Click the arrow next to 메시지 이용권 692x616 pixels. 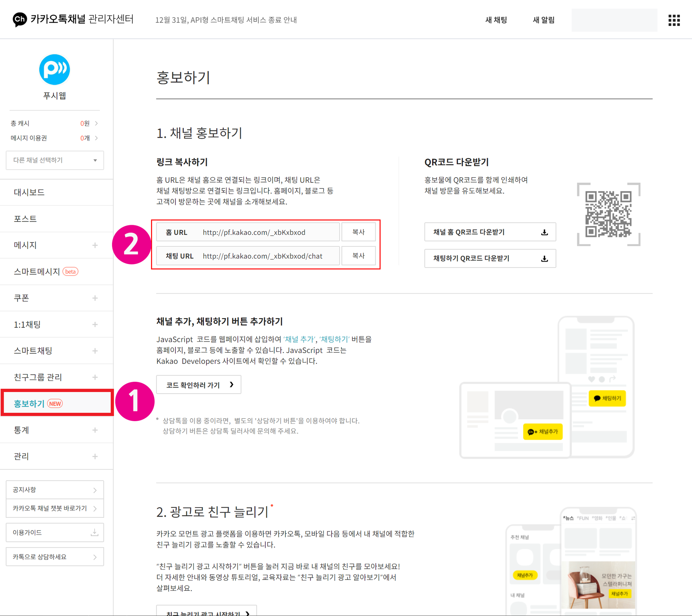coord(96,138)
